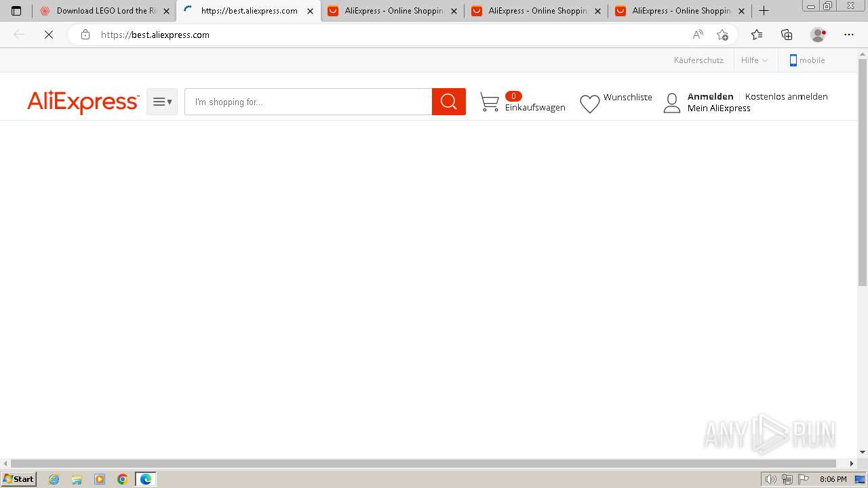Click the scroll down arrow
Viewport: 868px width, 488px height.
pyautogui.click(x=863, y=452)
